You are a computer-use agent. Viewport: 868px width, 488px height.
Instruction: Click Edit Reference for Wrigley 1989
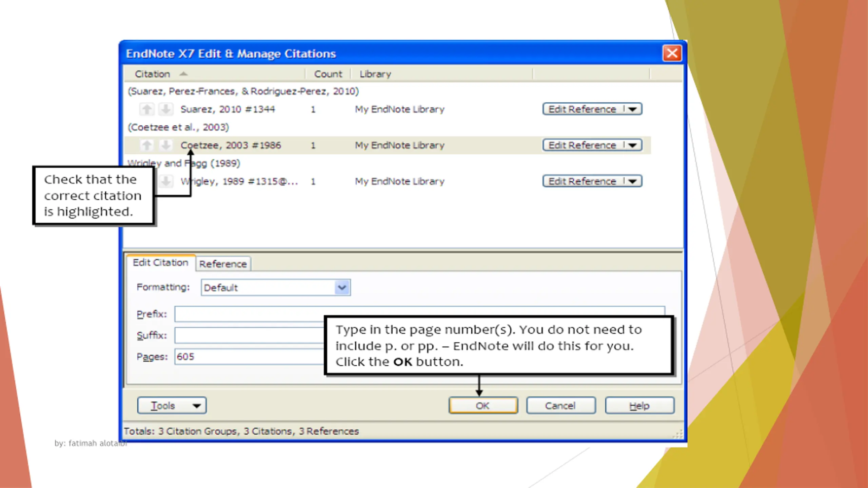583,181
